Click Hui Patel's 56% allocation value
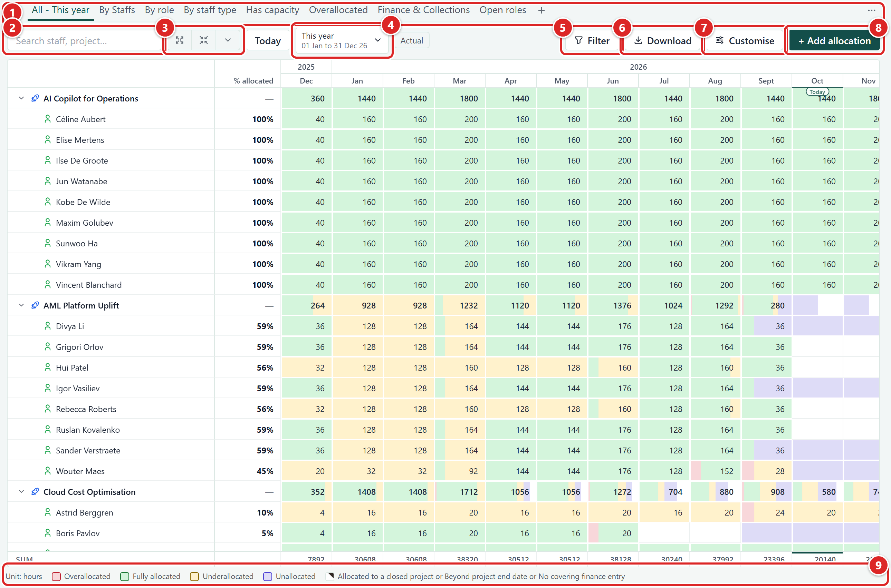 [265, 367]
